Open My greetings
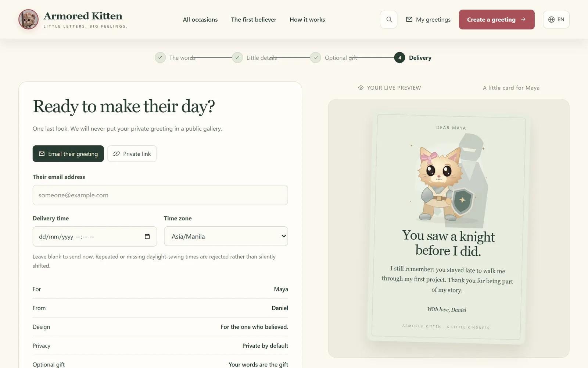 click(x=428, y=20)
